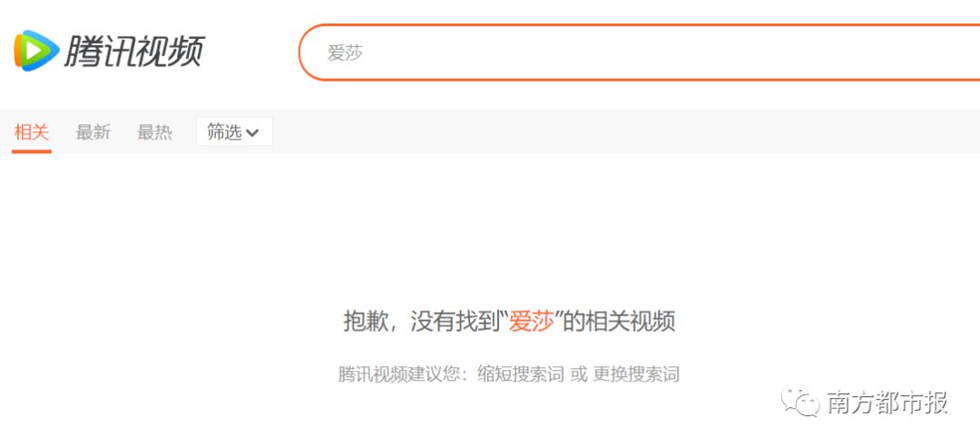Switch to the 最新 tab
This screenshot has height=446, width=980.
point(93,132)
